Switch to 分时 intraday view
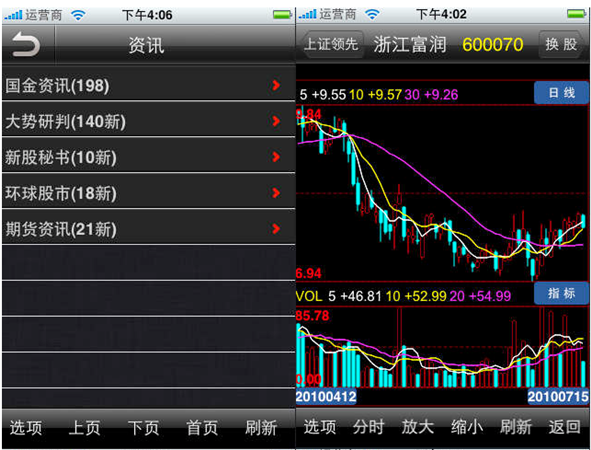This screenshot has width=591, height=450. pyautogui.click(x=369, y=427)
